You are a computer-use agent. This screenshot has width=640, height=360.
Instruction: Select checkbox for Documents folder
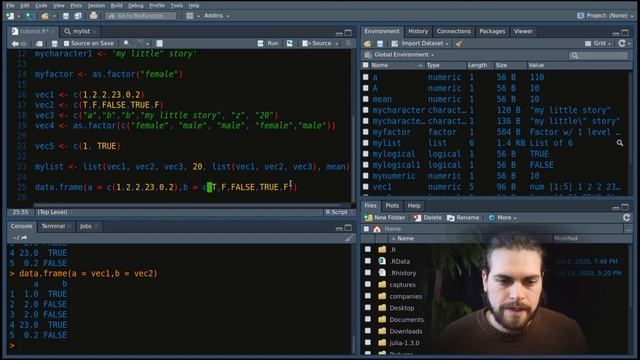pos(368,319)
